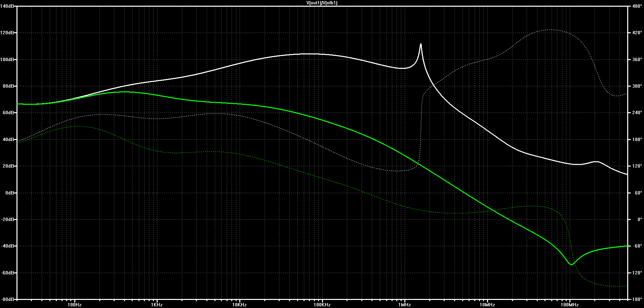Click the -20dB gain axis label
The height and width of the screenshot is (308, 644).
[x=8, y=219]
